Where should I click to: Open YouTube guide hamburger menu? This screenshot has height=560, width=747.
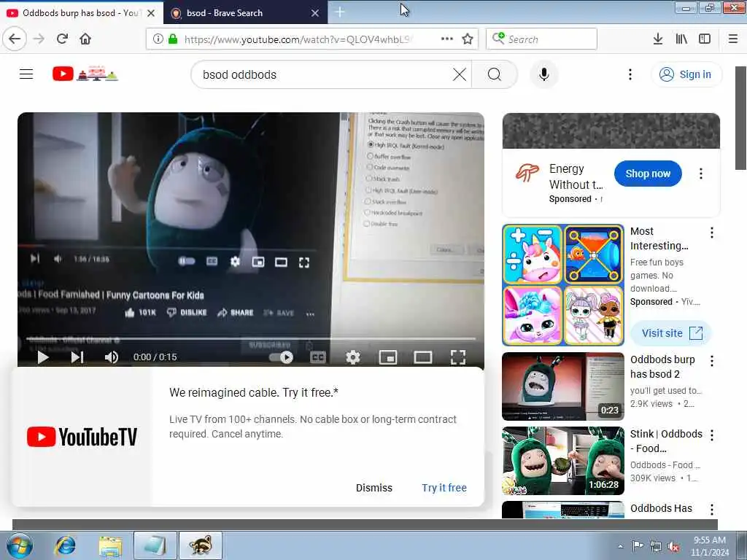(26, 74)
